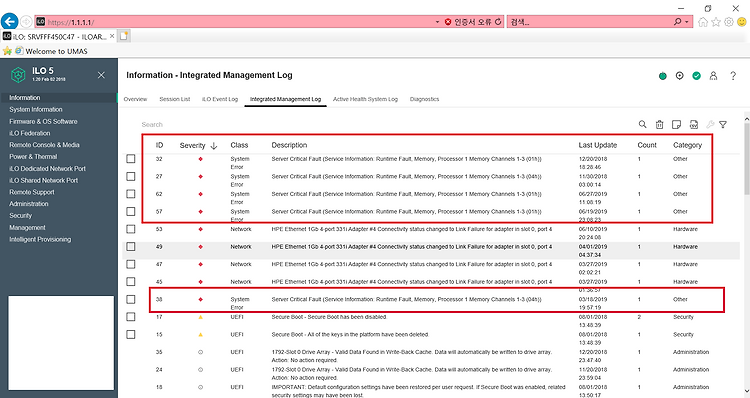750x398 pixels.
Task: Open the remote console thumbnail preview
Action: (x=61, y=343)
